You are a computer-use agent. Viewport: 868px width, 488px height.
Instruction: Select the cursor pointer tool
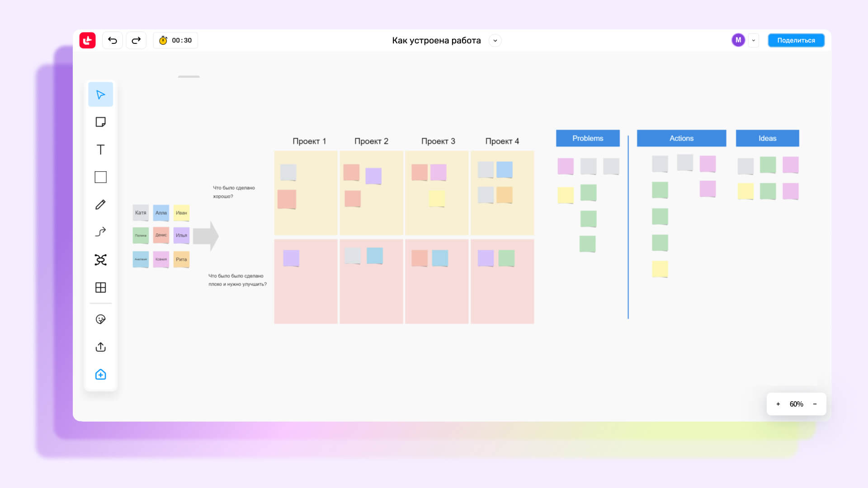[100, 94]
